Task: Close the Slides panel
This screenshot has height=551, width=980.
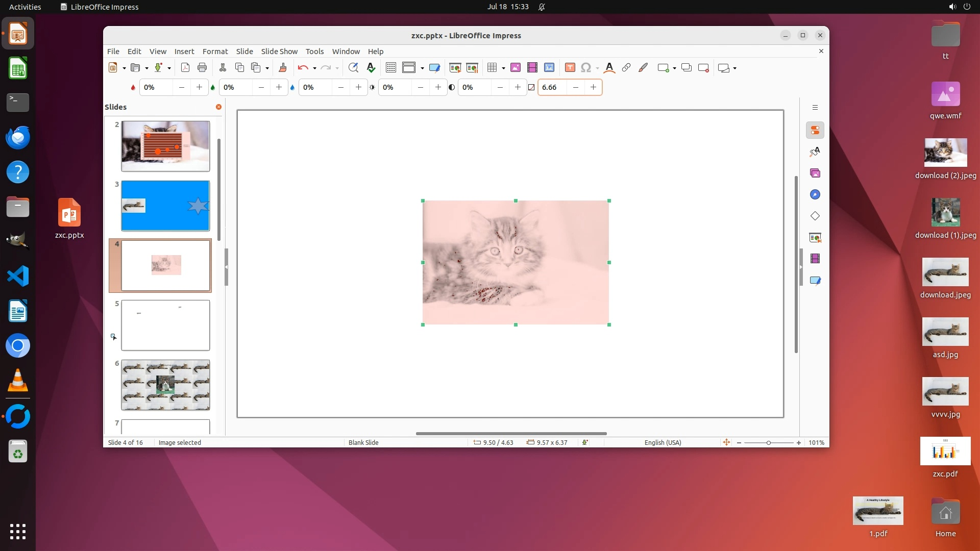Action: click(218, 107)
